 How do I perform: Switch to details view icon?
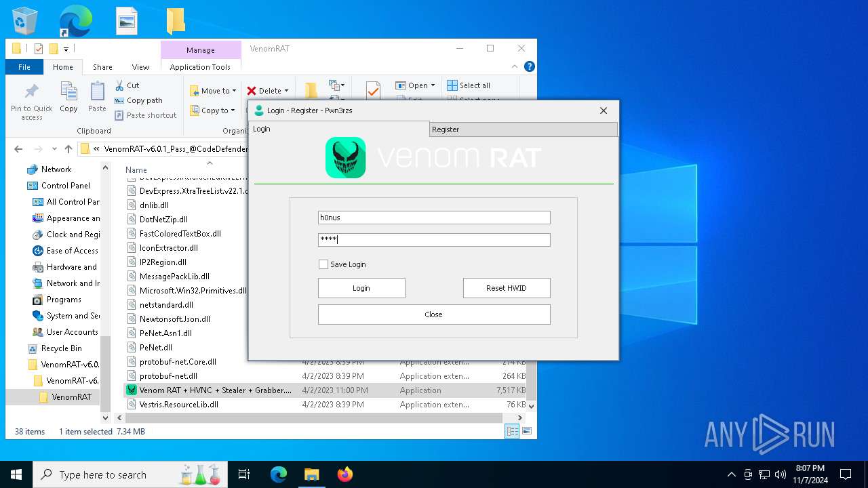pyautogui.click(x=512, y=431)
